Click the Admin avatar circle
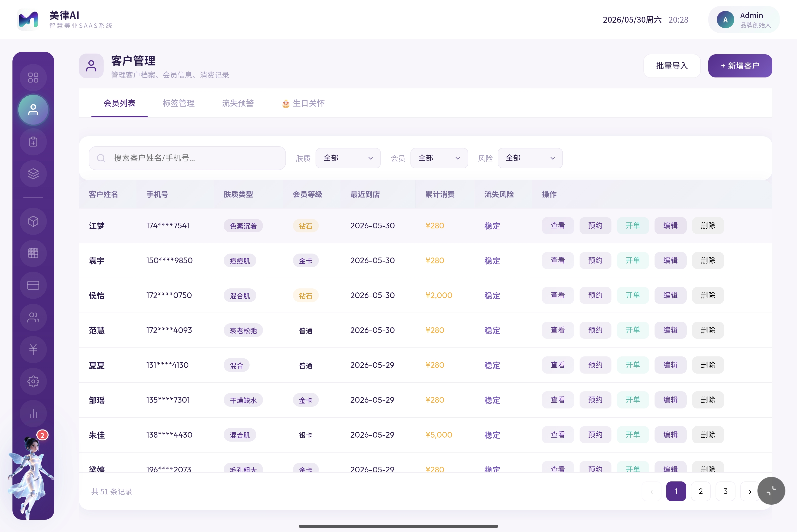 point(726,20)
